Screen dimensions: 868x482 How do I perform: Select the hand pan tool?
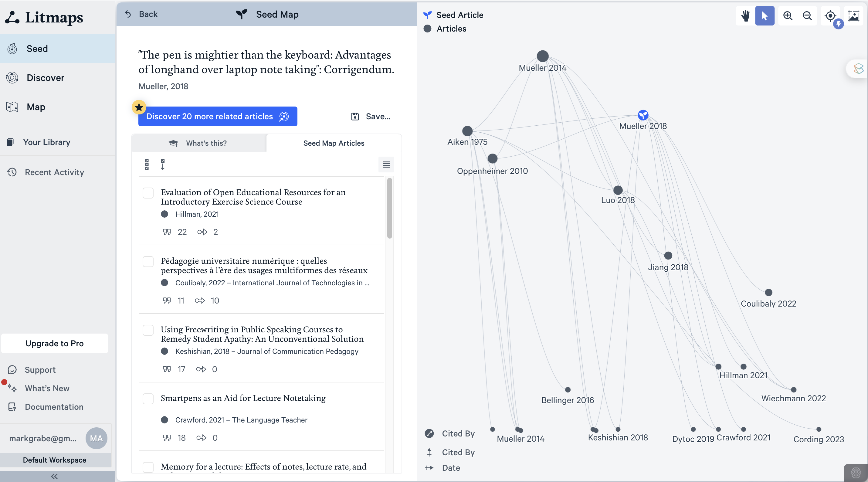(x=745, y=16)
